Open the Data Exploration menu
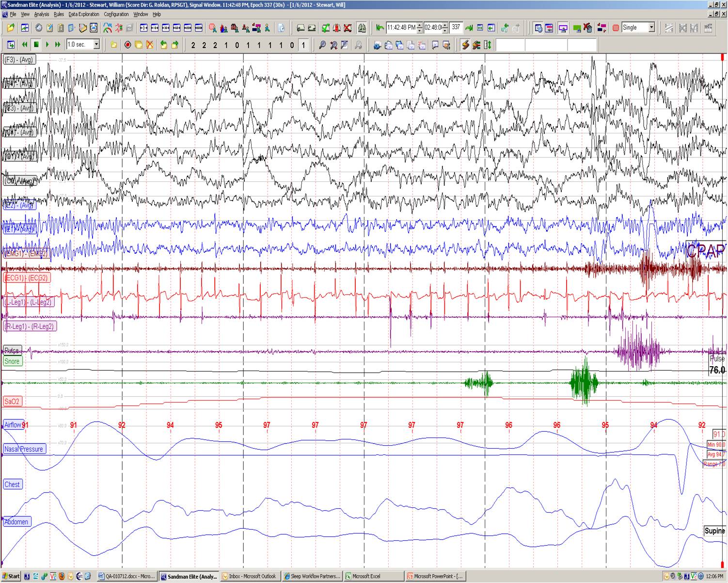This screenshot has width=728, height=583. tap(84, 15)
